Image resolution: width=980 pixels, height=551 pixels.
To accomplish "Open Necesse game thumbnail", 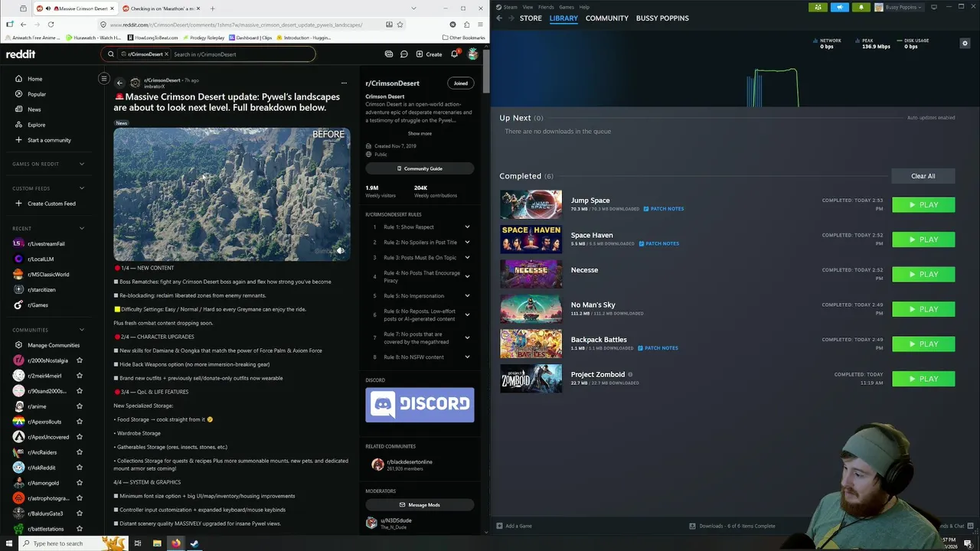I will [531, 274].
